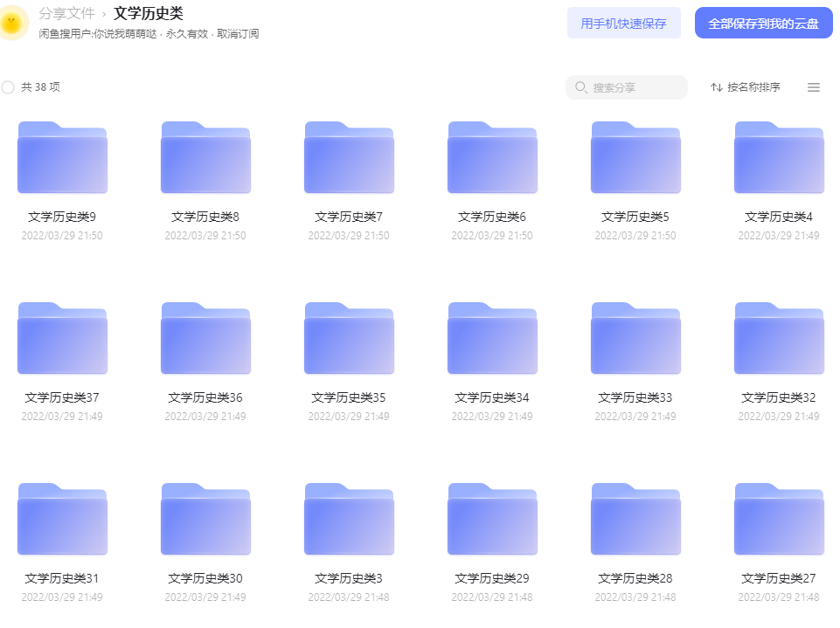Focus the 搜索分享 search field
840x628 pixels.
[626, 87]
